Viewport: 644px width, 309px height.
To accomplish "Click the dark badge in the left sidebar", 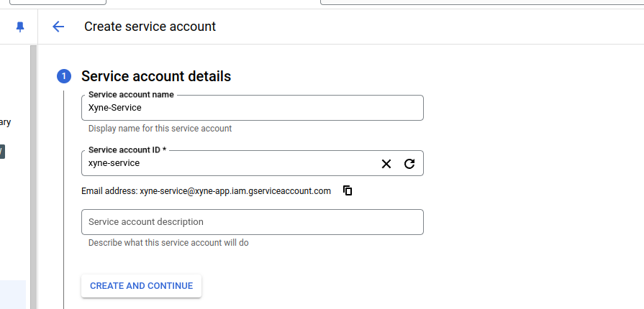I will [2, 152].
